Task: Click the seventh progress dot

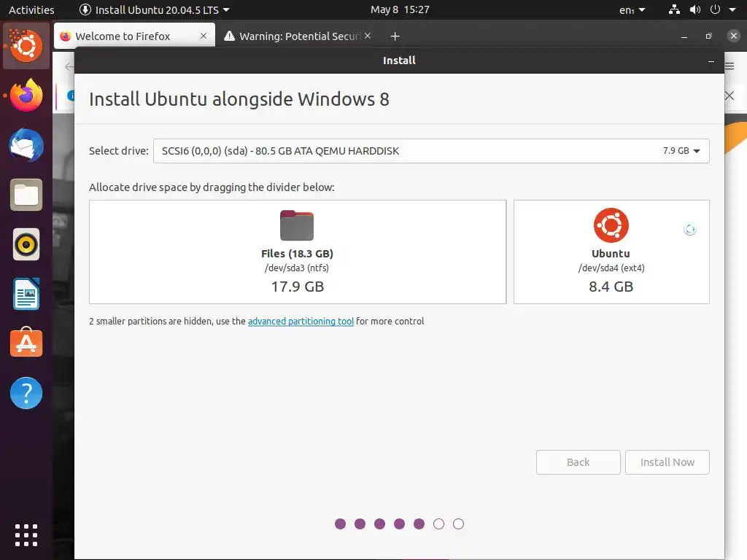Action: (x=458, y=524)
